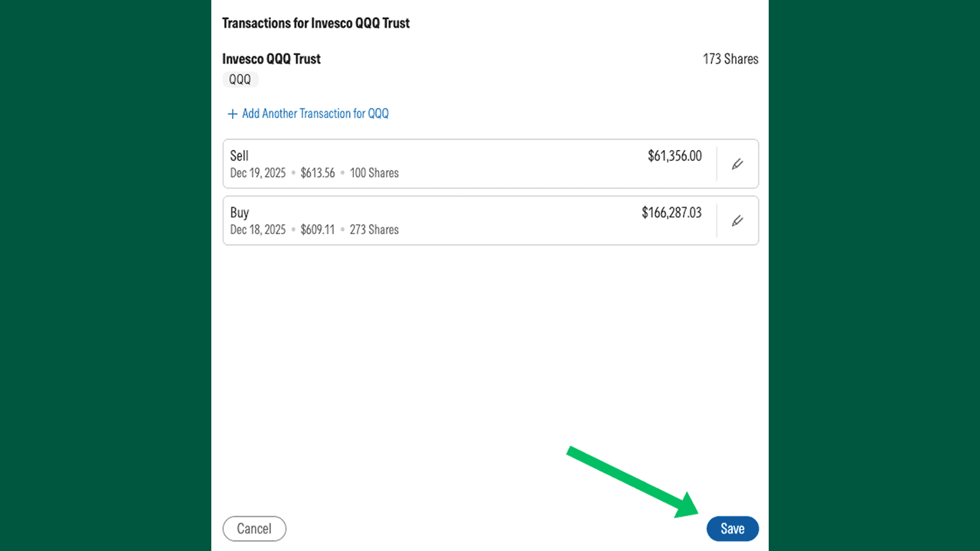Click the Transactions for Invesco QQQ Trust heading
The width and height of the screenshot is (980, 551).
(315, 23)
